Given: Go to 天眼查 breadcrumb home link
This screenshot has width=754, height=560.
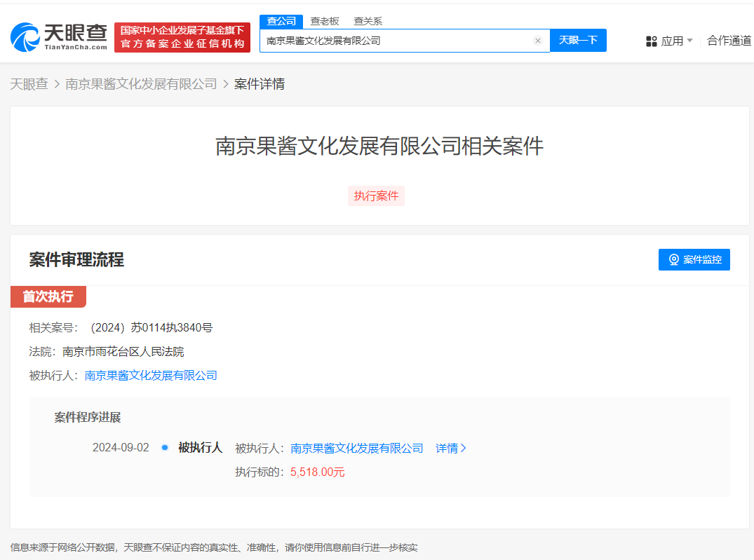Looking at the screenshot, I should 29,84.
